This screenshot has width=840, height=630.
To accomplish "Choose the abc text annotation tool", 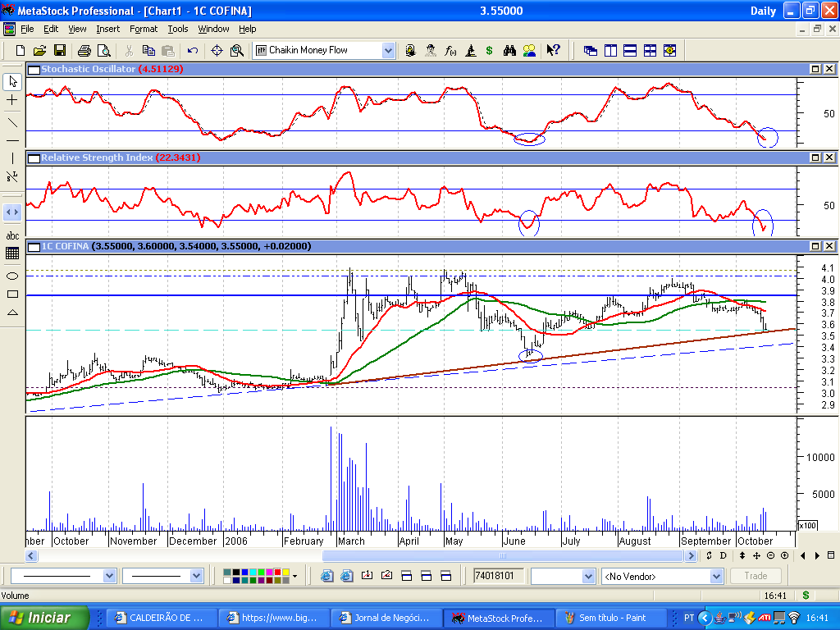I will [12, 236].
